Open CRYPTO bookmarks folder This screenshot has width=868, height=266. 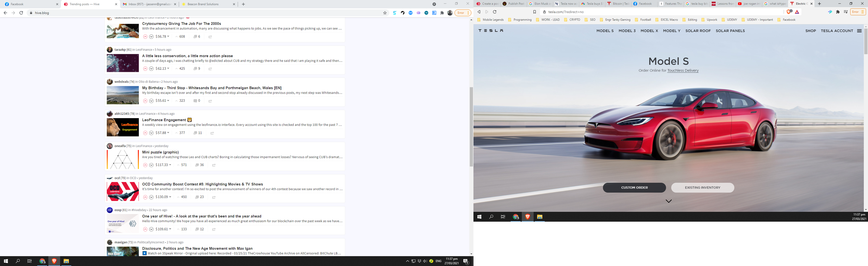coord(572,20)
